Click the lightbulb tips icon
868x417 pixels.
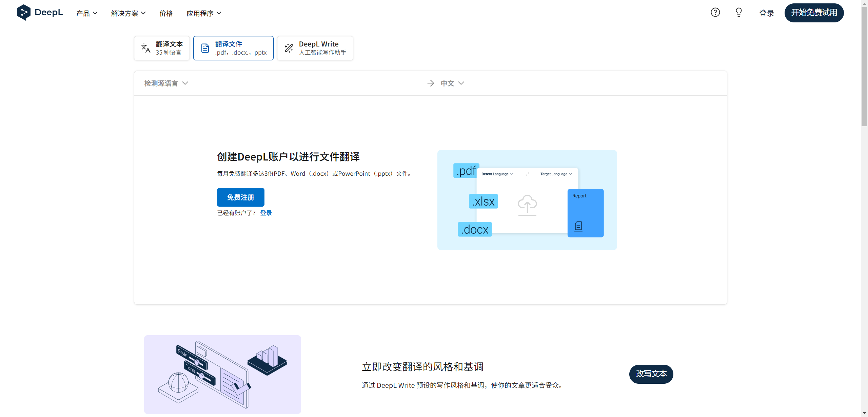(738, 13)
